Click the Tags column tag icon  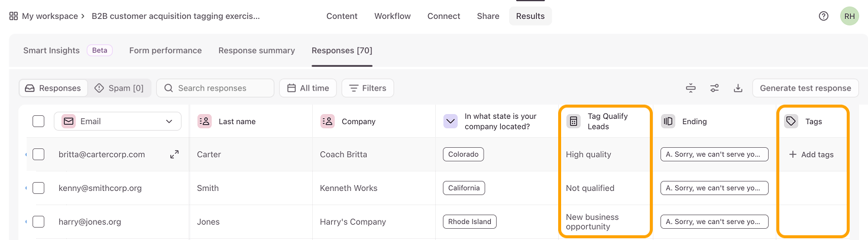click(x=791, y=121)
